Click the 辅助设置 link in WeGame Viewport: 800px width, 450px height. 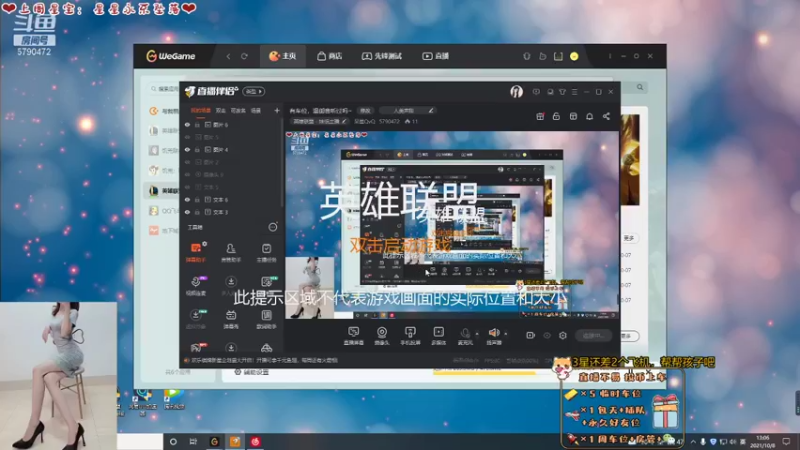pyautogui.click(x=252, y=372)
